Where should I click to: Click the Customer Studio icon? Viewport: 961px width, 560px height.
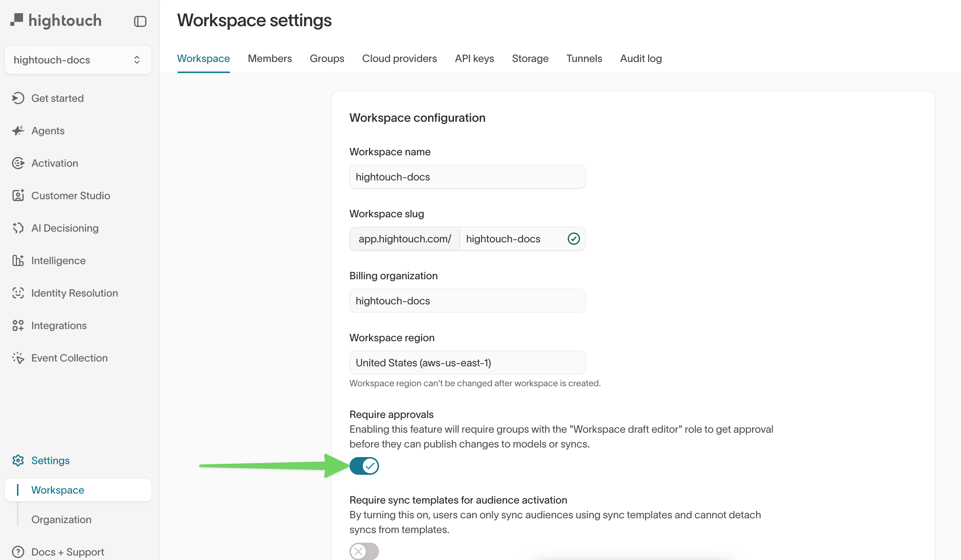[x=18, y=195]
